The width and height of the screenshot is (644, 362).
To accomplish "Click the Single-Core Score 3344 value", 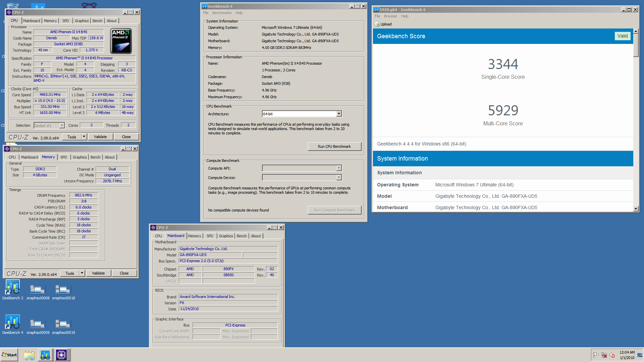I will point(503,64).
